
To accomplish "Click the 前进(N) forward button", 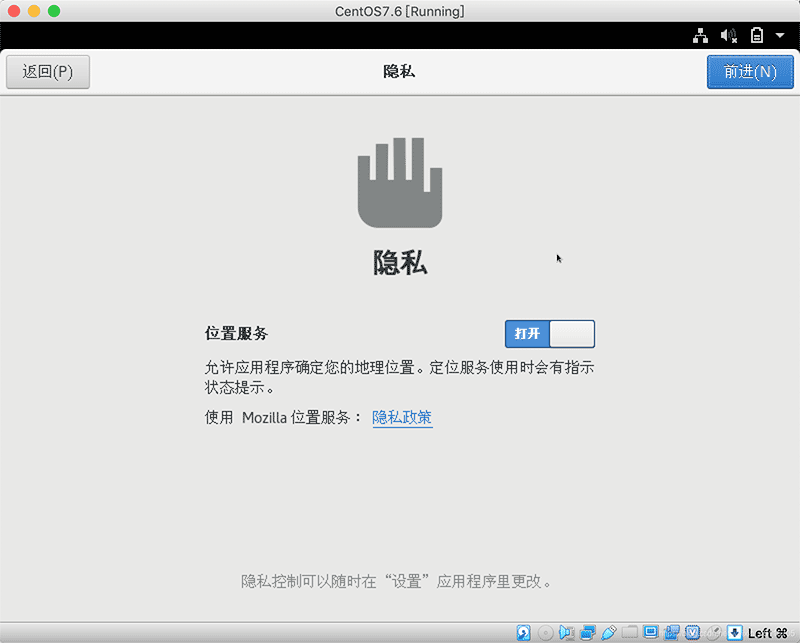I will (x=749, y=71).
